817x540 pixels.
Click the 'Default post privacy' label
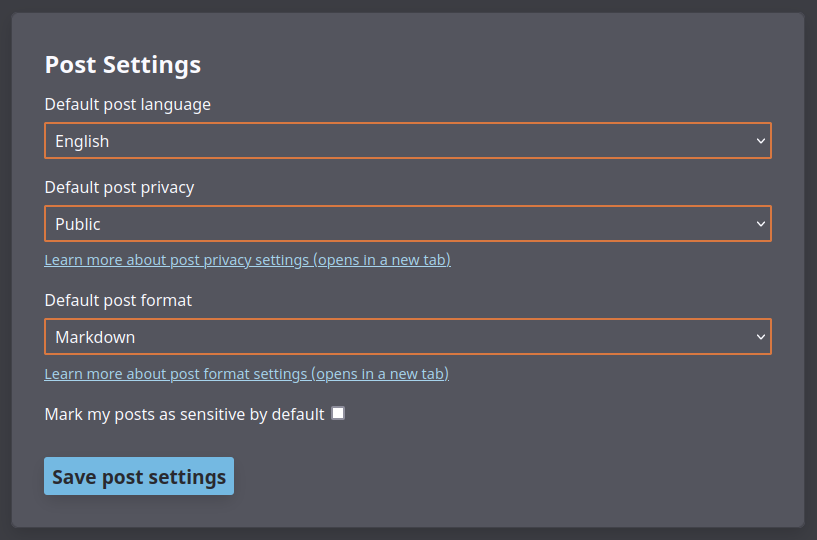coord(119,187)
